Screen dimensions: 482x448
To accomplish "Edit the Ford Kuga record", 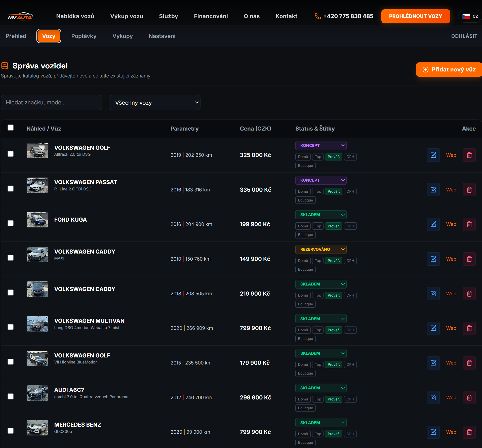I will click(433, 224).
